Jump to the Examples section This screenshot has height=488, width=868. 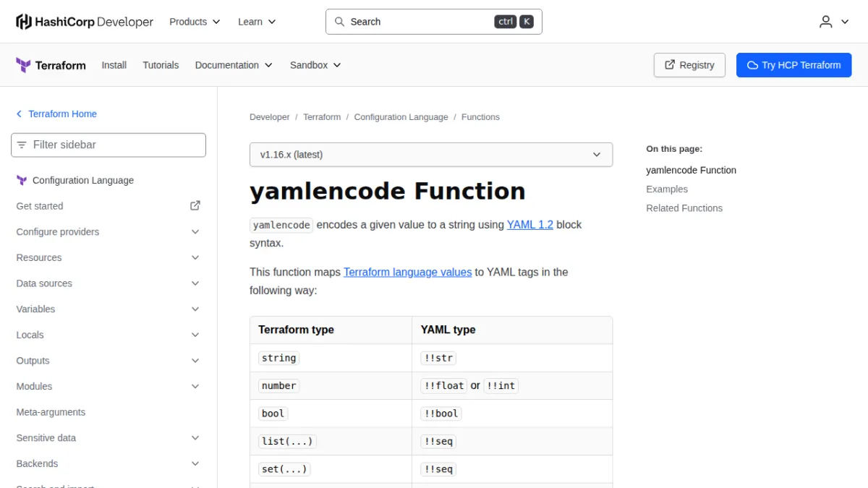pyautogui.click(x=667, y=189)
